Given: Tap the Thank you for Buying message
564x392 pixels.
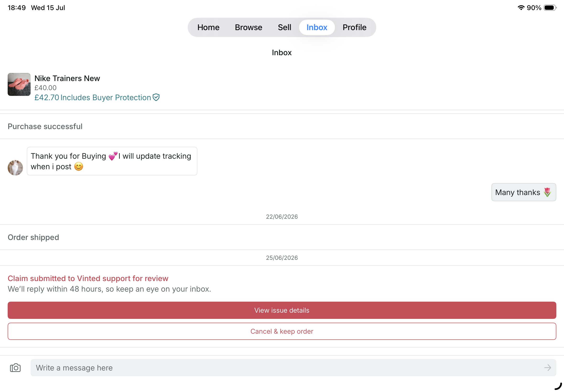Looking at the screenshot, I should [112, 161].
